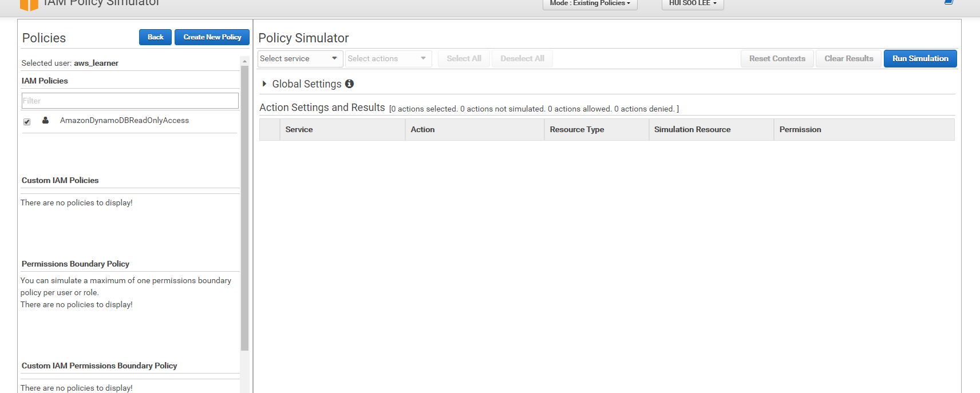This screenshot has width=980, height=393.
Task: Click the IAM Policies filter field
Action: (x=130, y=101)
